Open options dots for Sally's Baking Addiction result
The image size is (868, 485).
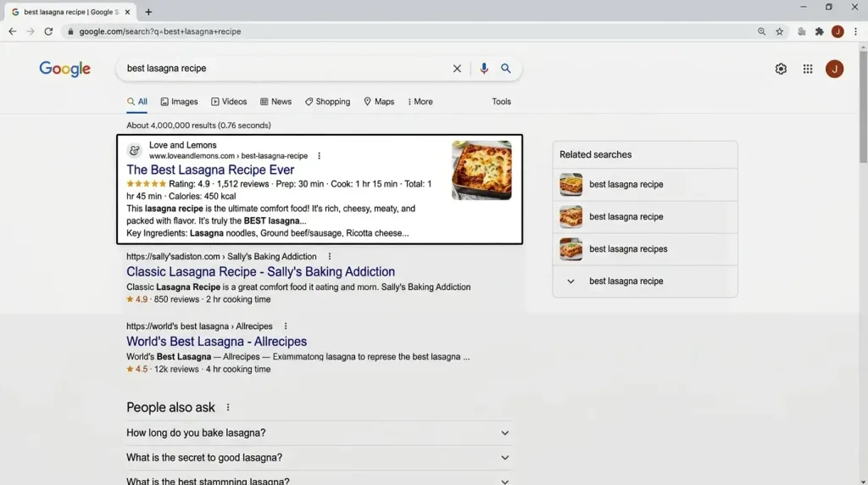tap(330, 256)
